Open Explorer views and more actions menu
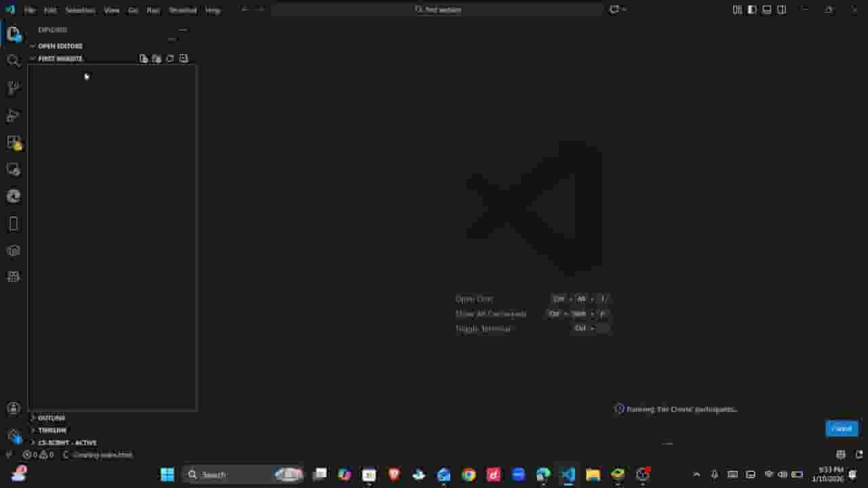 [x=182, y=30]
